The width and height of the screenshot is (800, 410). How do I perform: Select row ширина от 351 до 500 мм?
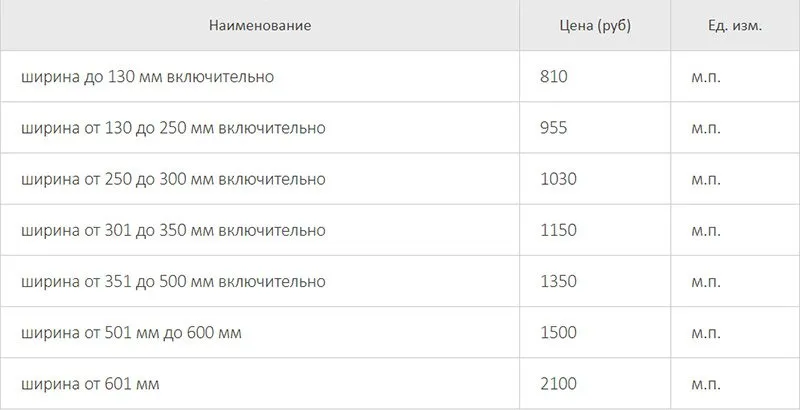pyautogui.click(x=400, y=281)
